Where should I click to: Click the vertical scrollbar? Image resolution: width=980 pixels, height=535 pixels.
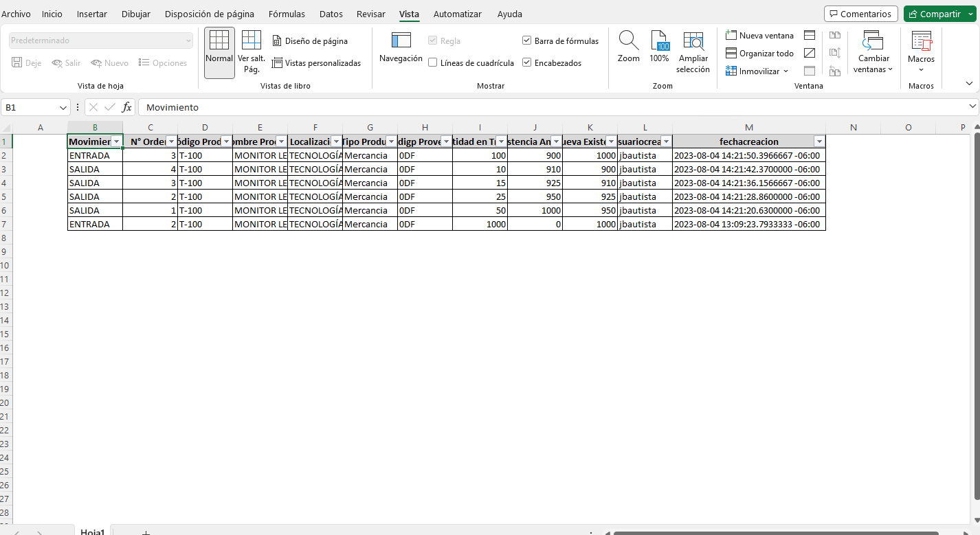click(977, 316)
